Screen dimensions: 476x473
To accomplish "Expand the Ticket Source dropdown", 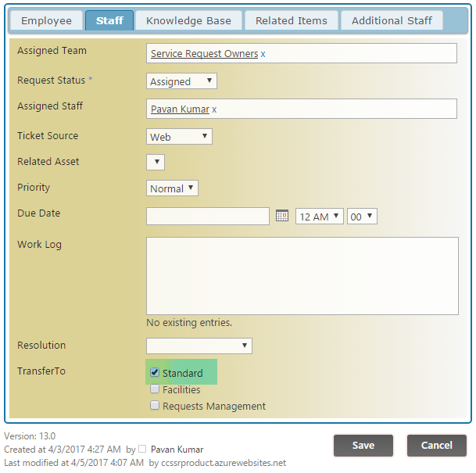I will pos(179,137).
